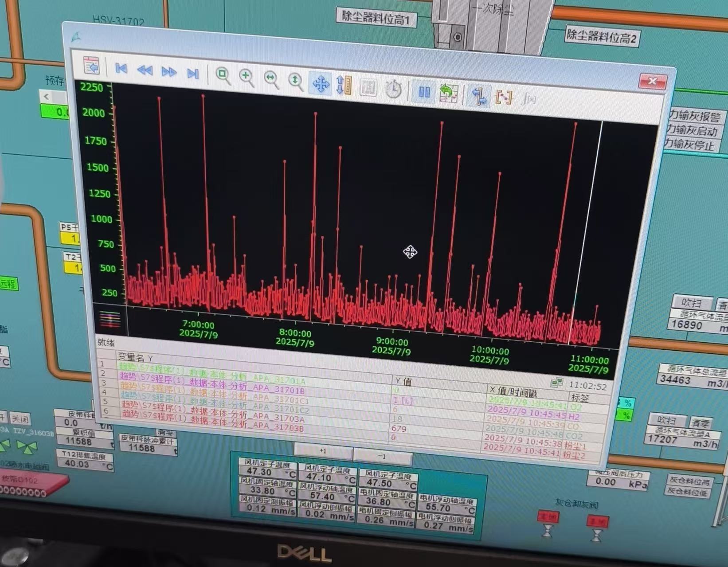Viewport: 728px width, 567px height.
Task: Toggle the move axes area ruler tool
Action: pyautogui.click(x=344, y=85)
